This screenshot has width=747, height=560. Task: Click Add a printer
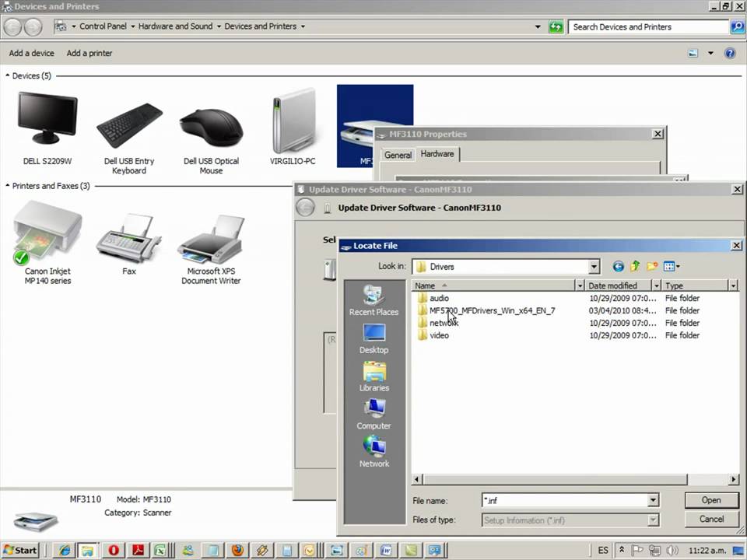[x=89, y=53]
